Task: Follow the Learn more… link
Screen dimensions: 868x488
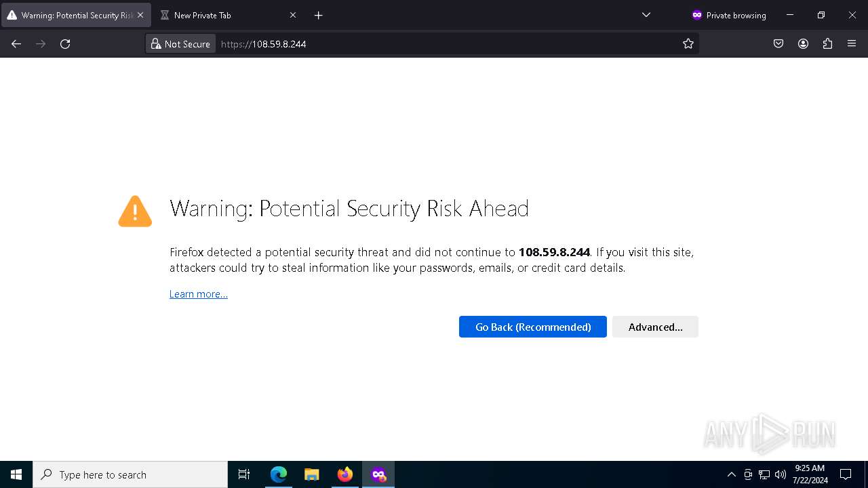Action: (x=199, y=294)
